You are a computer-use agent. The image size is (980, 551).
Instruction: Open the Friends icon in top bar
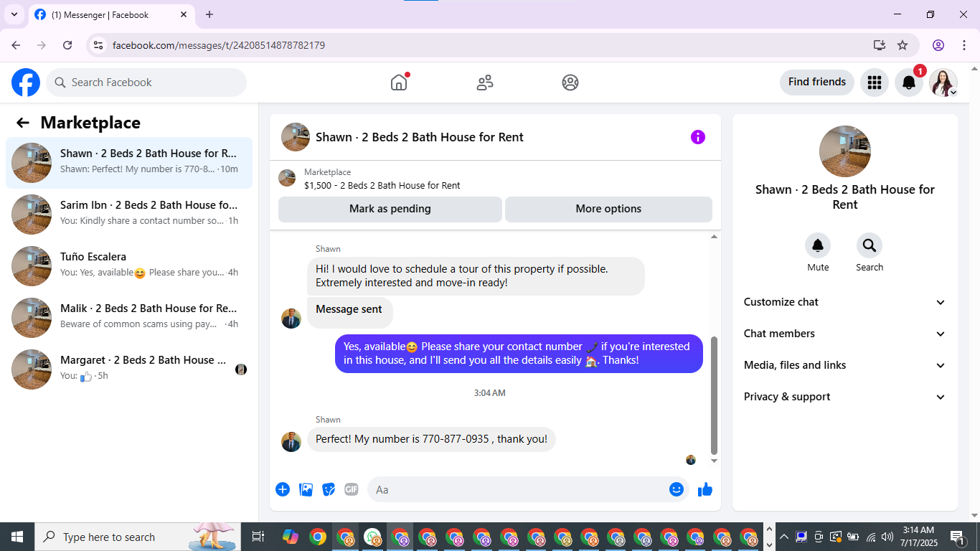[485, 83]
